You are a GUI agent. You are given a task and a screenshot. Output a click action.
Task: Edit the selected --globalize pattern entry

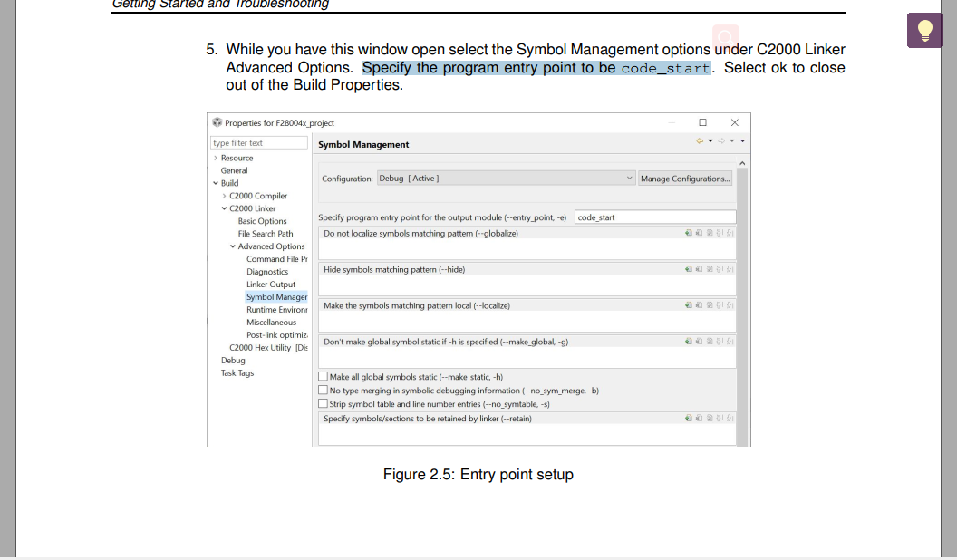point(710,233)
